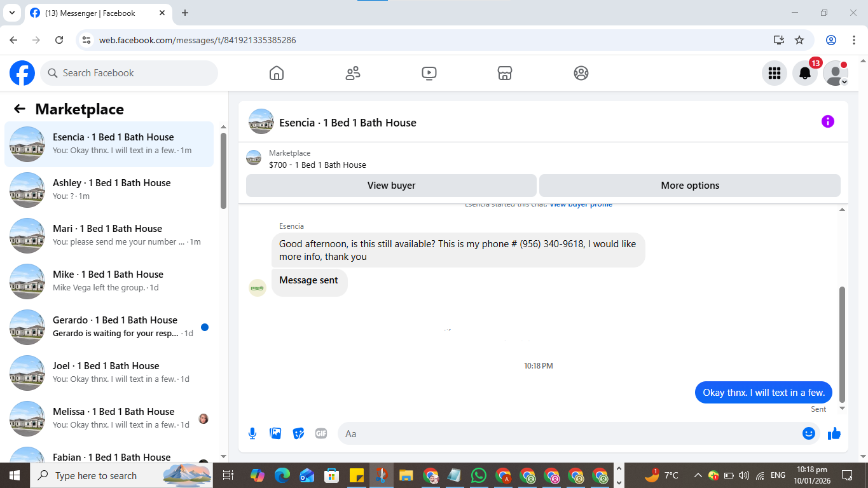Image resolution: width=868 pixels, height=488 pixels.
Task: Click the Search Facebook field
Action: 129,73
